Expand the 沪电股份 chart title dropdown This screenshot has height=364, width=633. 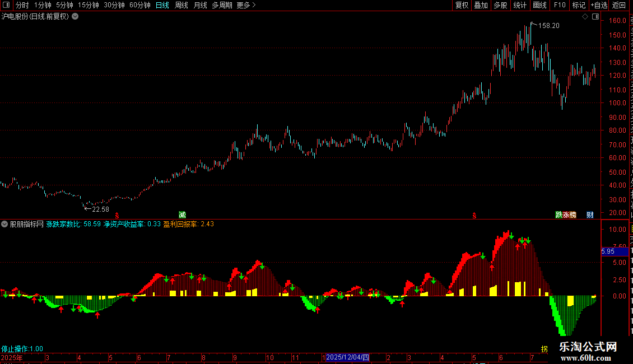pos(75,17)
